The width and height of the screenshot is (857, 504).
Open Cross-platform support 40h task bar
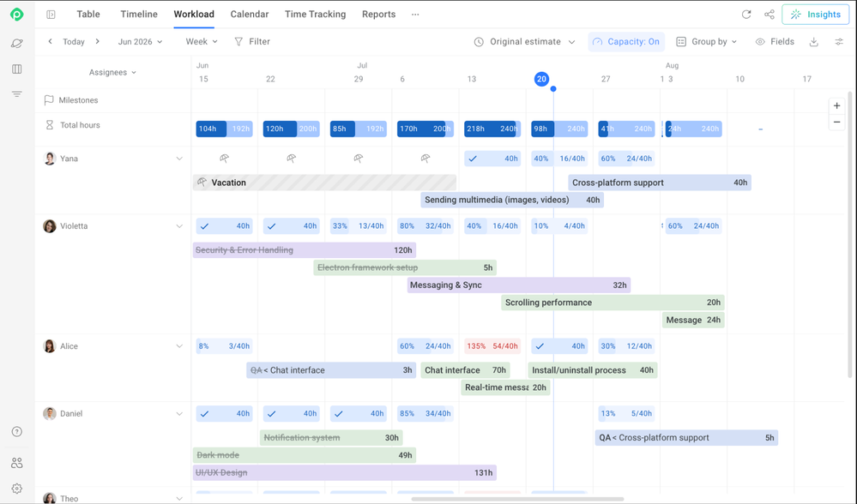(660, 183)
